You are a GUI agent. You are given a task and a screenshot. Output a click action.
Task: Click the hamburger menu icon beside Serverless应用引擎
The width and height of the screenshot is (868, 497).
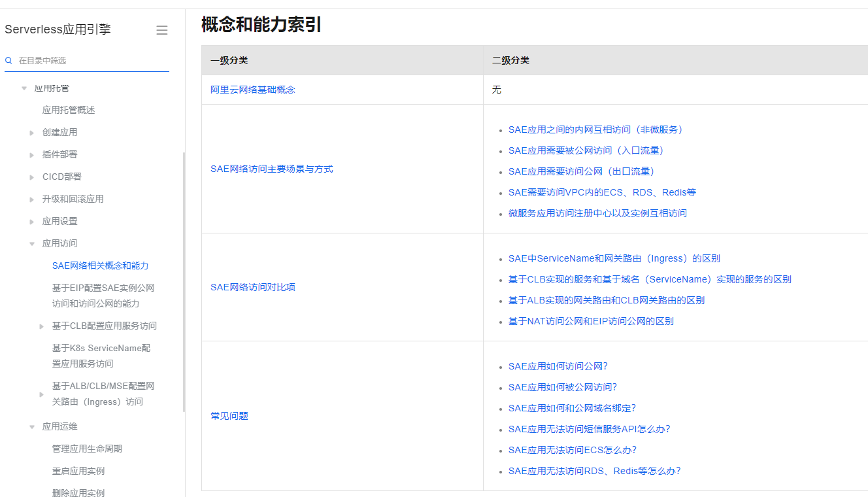pos(162,30)
